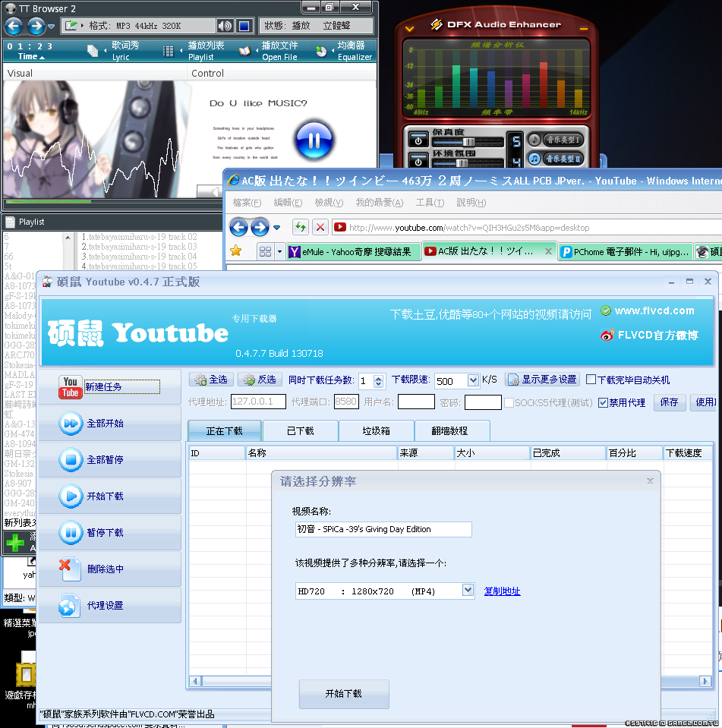Toggle the 保真度 power button in DFX
Screen dimensions: 722x728
[418, 140]
